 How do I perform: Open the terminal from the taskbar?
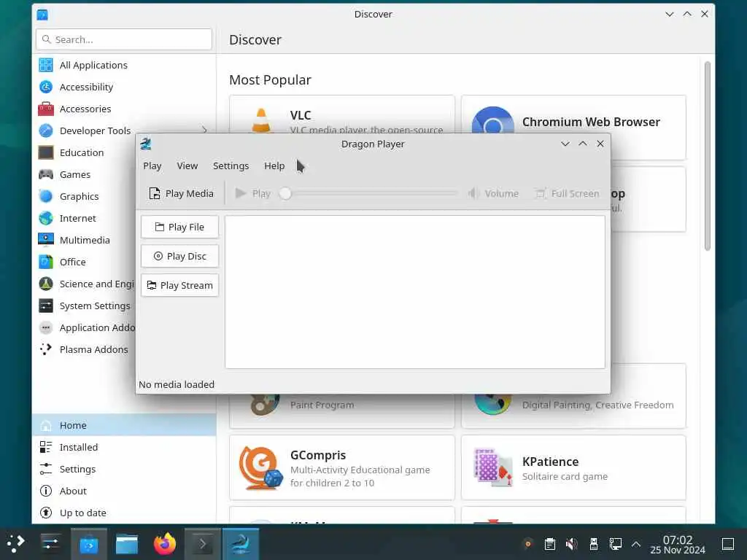click(x=203, y=543)
